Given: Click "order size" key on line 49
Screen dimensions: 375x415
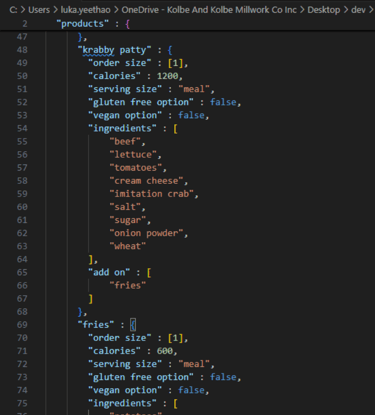Looking at the screenshot, I should 120,63.
